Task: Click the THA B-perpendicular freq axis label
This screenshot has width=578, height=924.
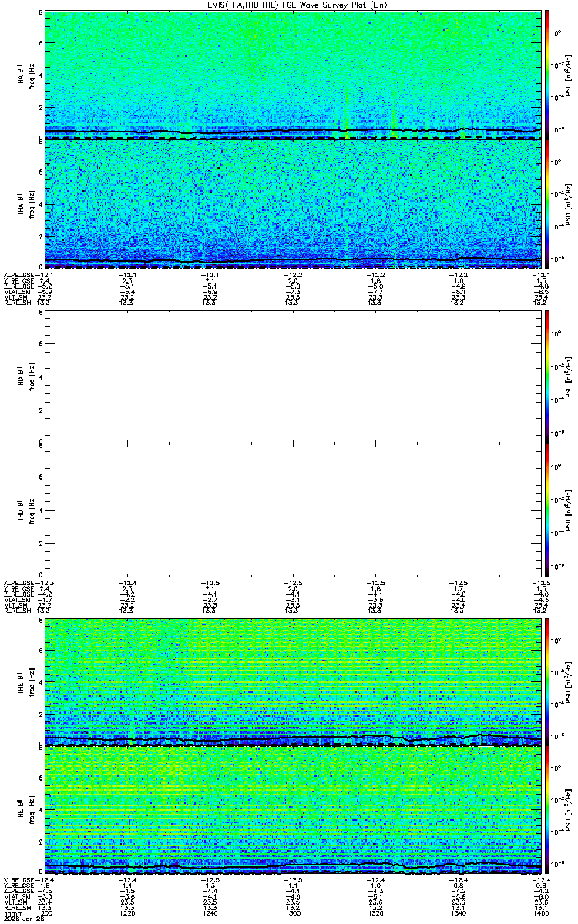Action: 31,74
